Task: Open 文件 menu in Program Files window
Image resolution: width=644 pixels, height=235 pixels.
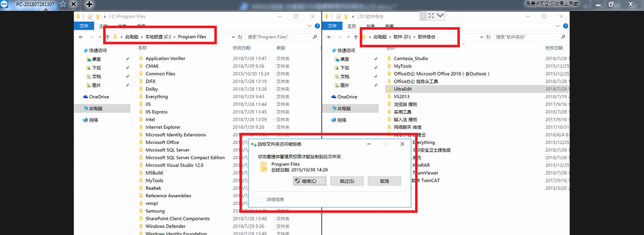Action: pos(84,26)
